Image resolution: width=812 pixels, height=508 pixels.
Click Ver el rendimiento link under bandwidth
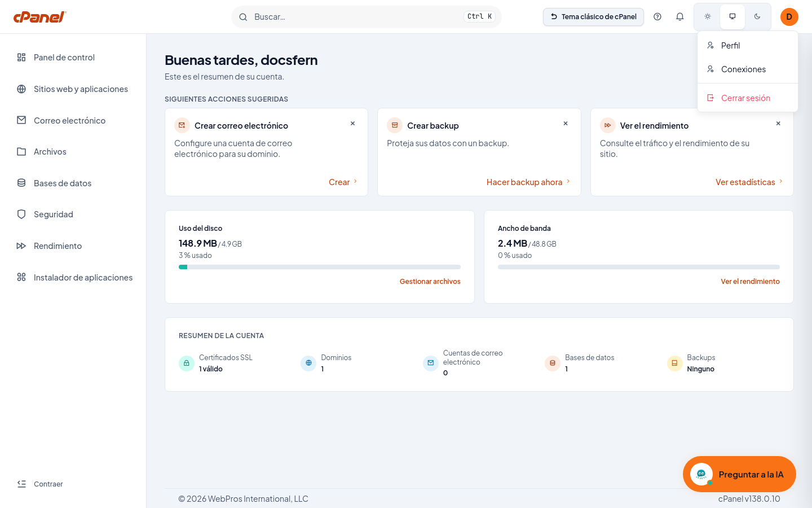[x=750, y=282]
